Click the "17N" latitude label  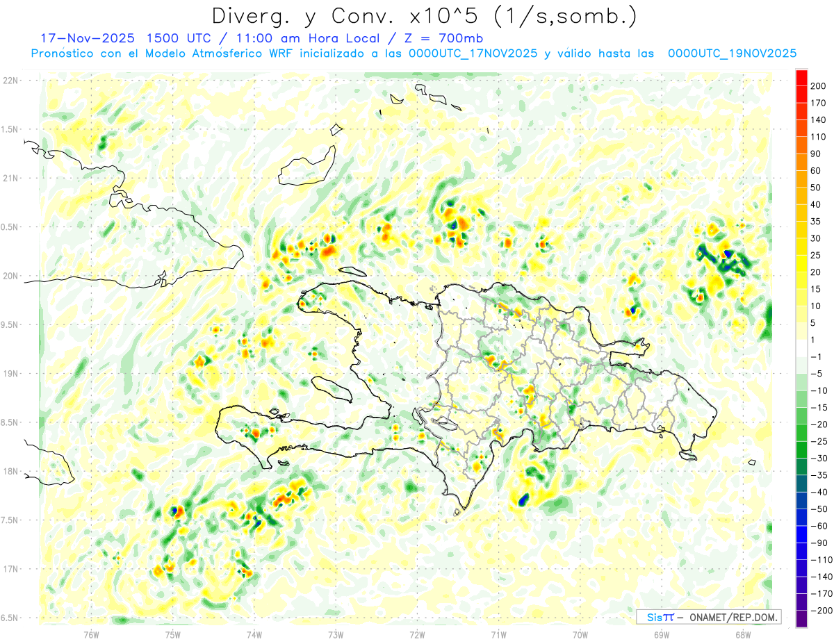(x=10, y=569)
